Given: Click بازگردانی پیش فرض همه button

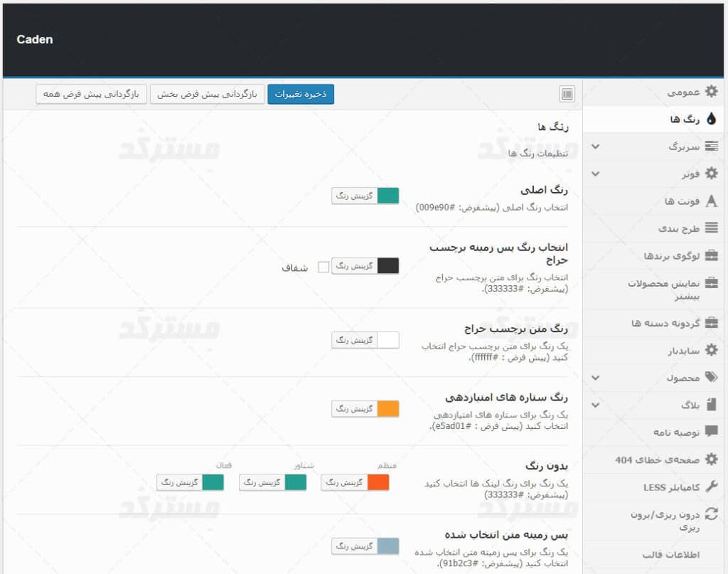Looking at the screenshot, I should [x=91, y=95].
